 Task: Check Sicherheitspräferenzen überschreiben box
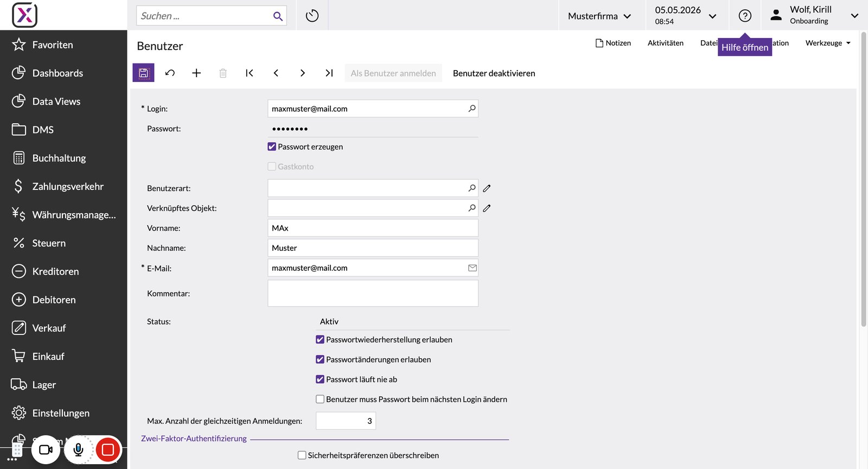[302, 455]
